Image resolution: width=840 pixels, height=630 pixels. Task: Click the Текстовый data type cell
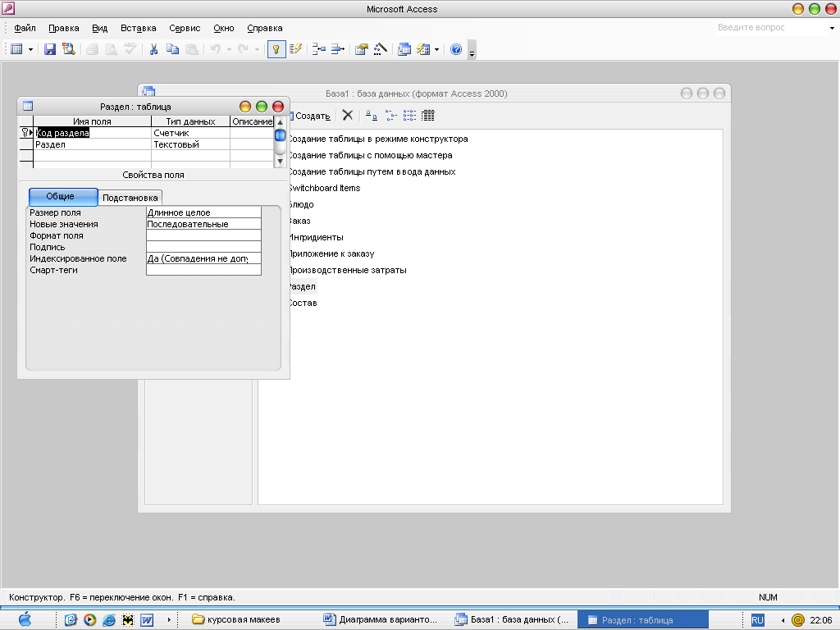(x=190, y=144)
